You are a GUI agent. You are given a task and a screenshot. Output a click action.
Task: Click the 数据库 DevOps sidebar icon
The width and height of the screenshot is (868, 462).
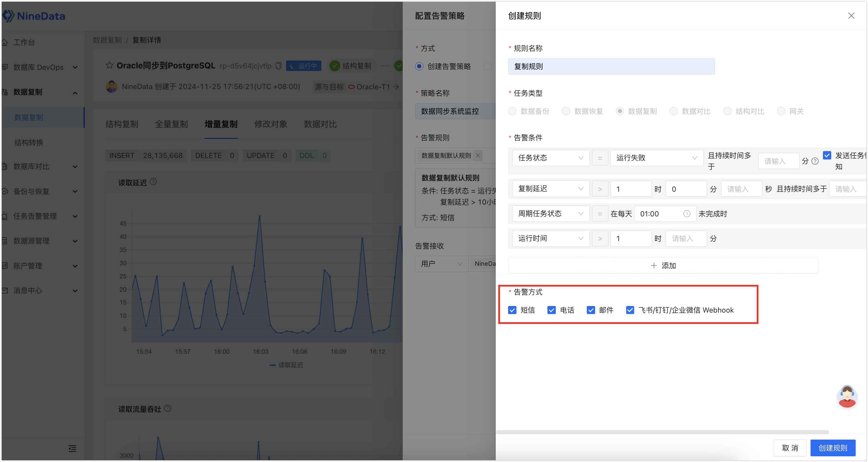5,67
